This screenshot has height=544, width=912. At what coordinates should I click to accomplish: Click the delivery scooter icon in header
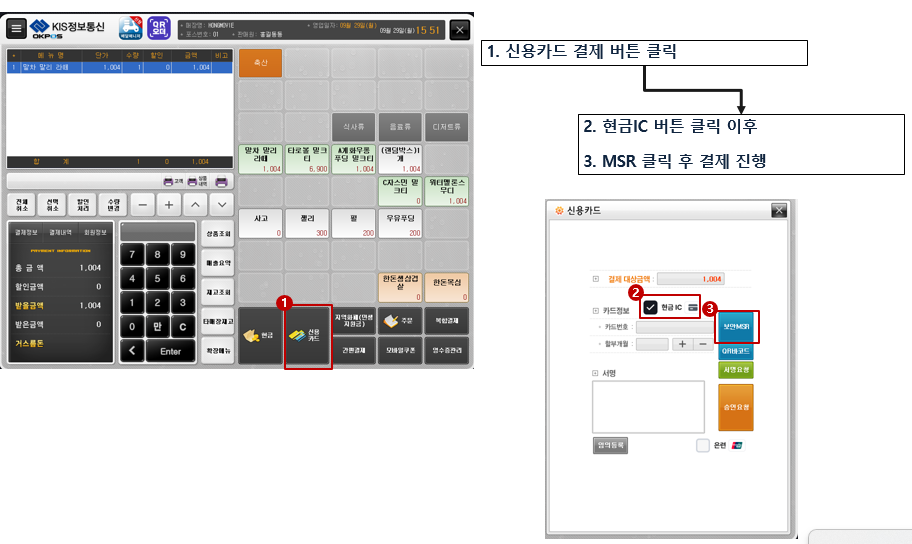click(x=129, y=28)
